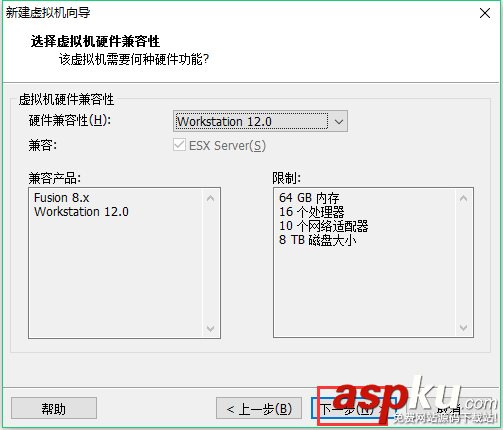Image resolution: width=503 pixels, height=430 pixels.
Task: Click the 帮助 help button
Action: 54,408
